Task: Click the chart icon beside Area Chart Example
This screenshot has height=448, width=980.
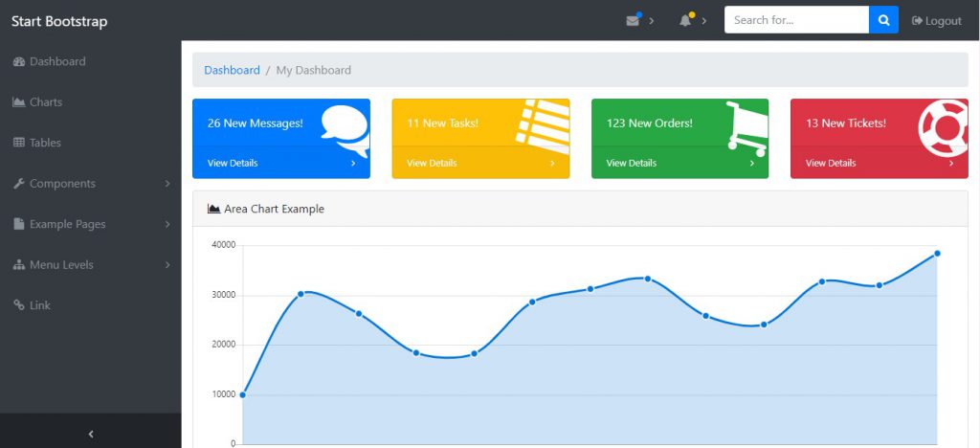Action: pyautogui.click(x=213, y=210)
